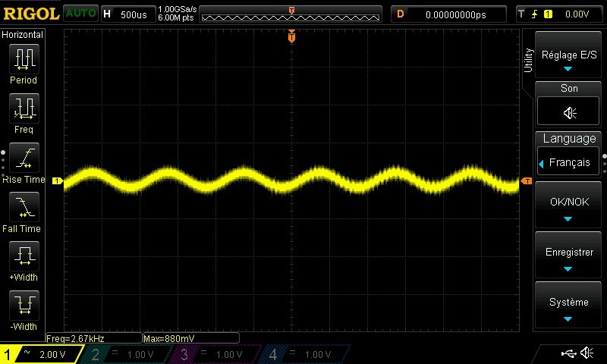Click the Utility menu tab
This screenshot has height=364, width=607.
click(528, 61)
